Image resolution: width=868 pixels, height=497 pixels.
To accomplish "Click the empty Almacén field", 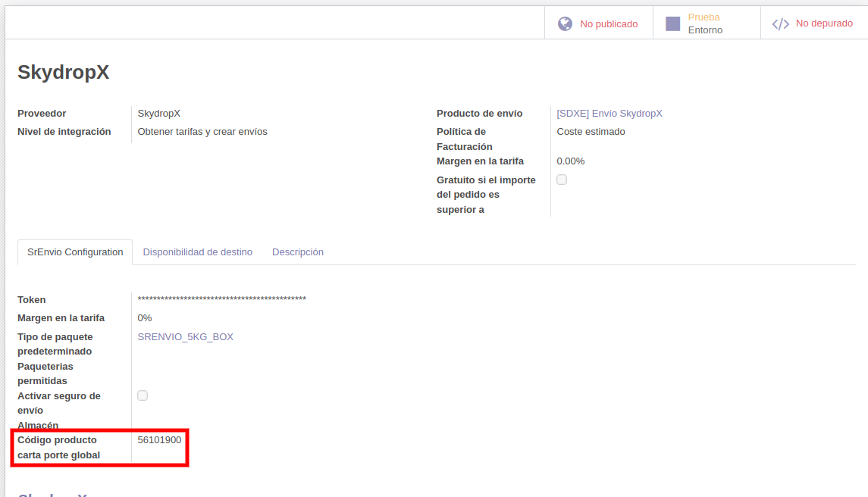I will 227,425.
